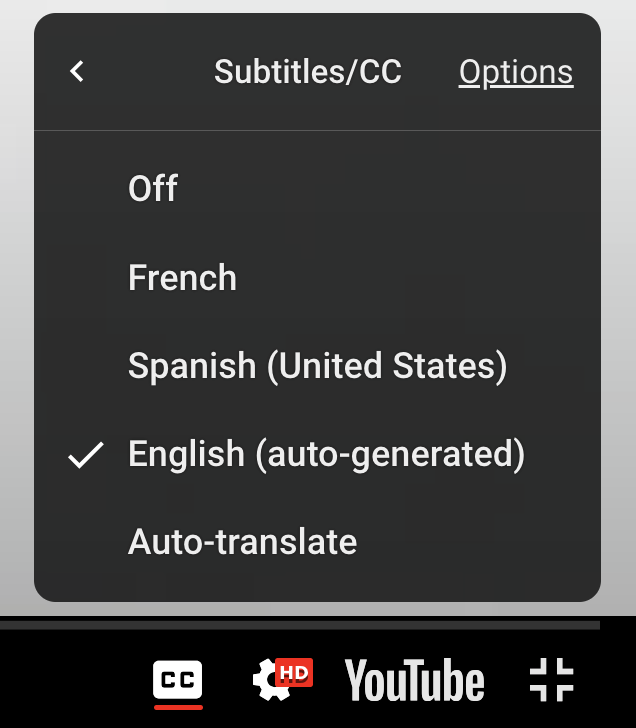636x728 pixels.
Task: Go back using the left chevron arrow
Action: coord(77,72)
